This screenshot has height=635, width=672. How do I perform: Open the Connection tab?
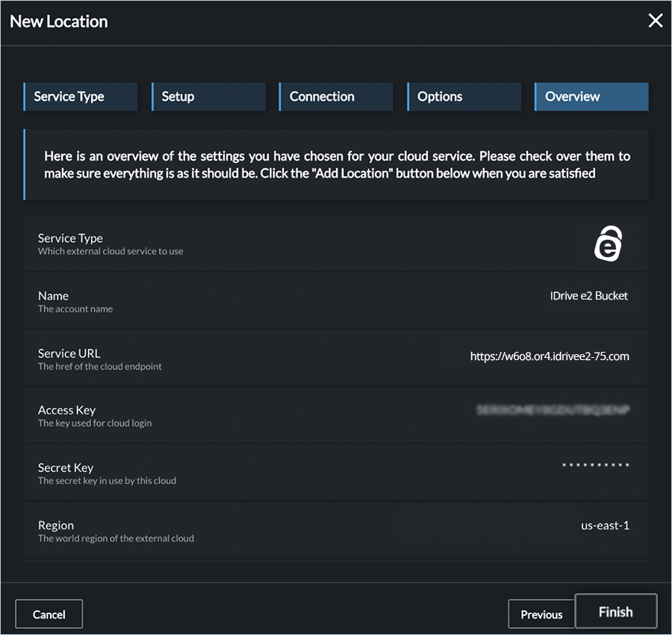[336, 96]
